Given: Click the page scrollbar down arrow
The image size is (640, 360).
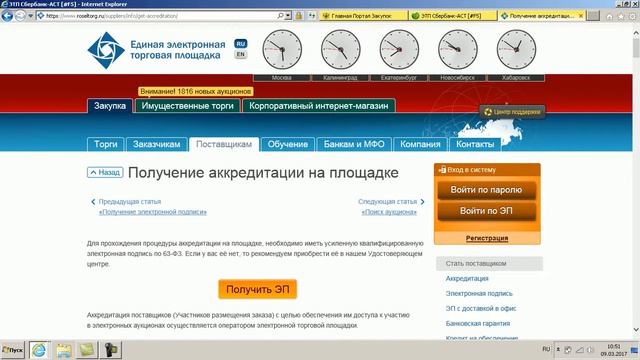Looking at the screenshot, I should click(x=636, y=329).
